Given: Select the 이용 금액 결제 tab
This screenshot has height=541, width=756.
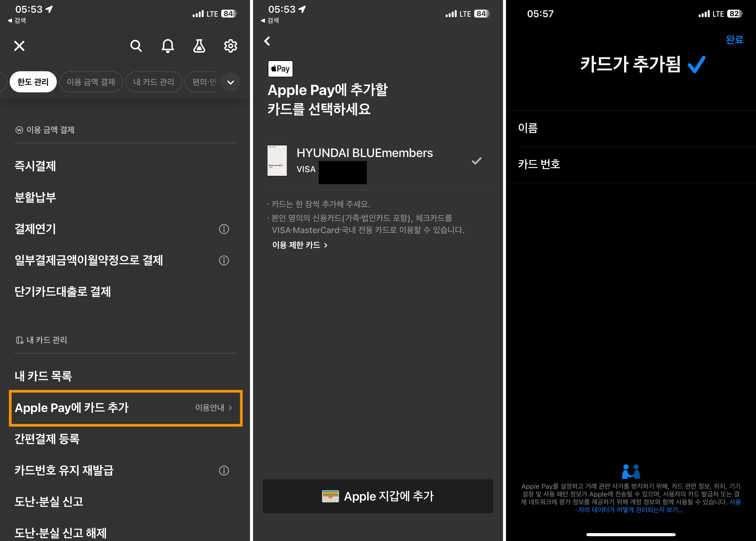Looking at the screenshot, I should pyautogui.click(x=91, y=82).
